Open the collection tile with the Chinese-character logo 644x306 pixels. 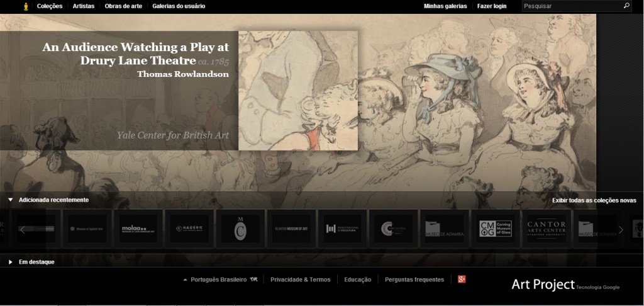tap(189, 229)
